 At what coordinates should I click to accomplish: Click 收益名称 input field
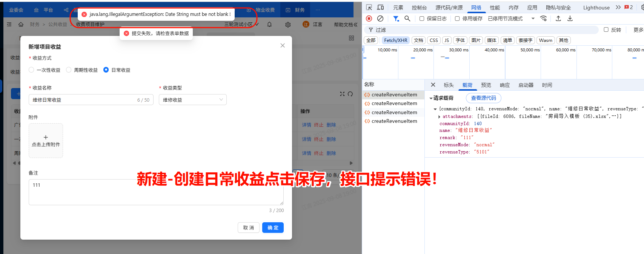click(91, 100)
